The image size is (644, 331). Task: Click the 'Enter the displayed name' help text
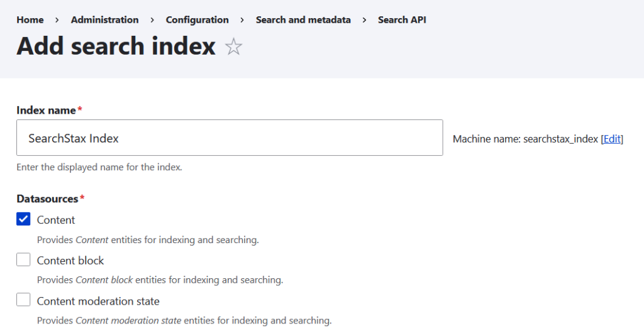[99, 168]
